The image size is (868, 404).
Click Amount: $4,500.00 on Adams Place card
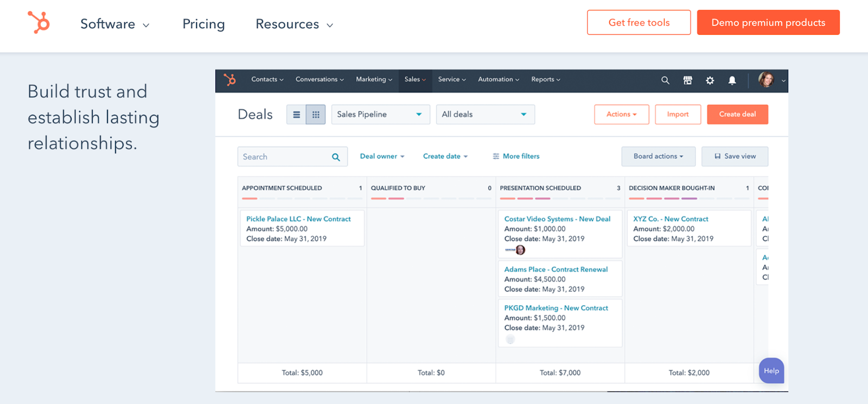click(x=535, y=279)
